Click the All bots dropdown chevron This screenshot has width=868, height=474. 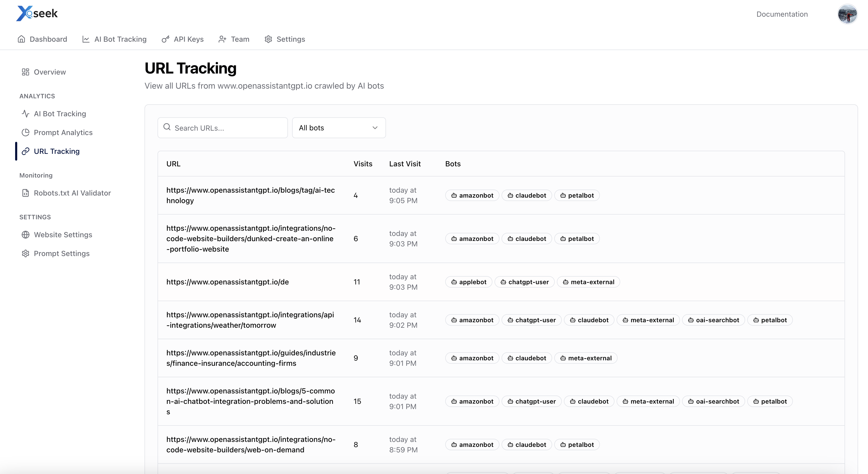375,128
